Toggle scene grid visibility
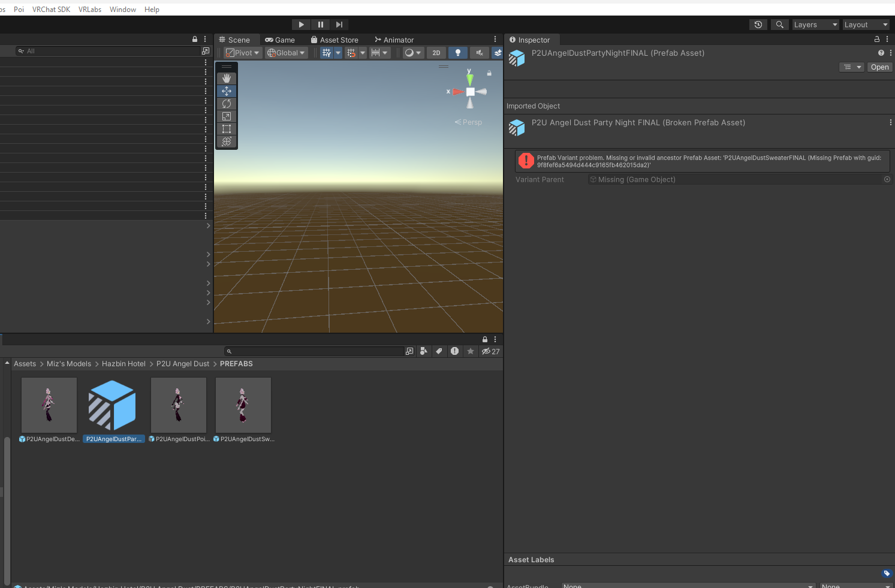 pyautogui.click(x=326, y=53)
